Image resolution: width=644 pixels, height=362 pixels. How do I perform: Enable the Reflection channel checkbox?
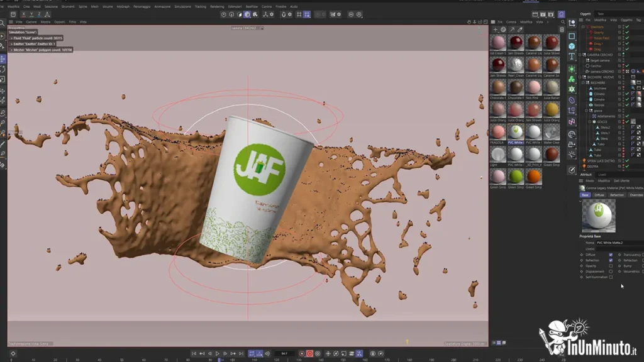click(x=611, y=260)
